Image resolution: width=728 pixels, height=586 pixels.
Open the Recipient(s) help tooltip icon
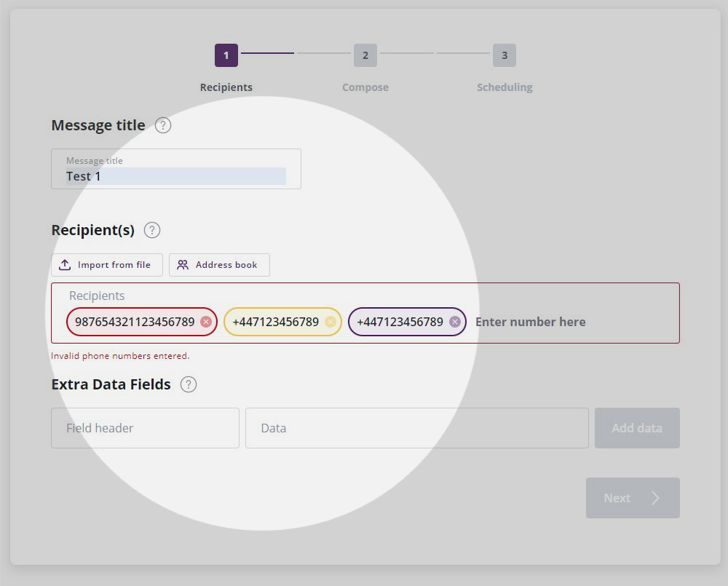click(x=151, y=230)
